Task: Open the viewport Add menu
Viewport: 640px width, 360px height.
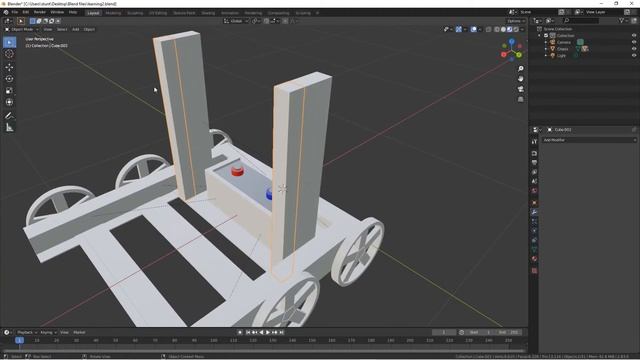Action: tap(76, 29)
